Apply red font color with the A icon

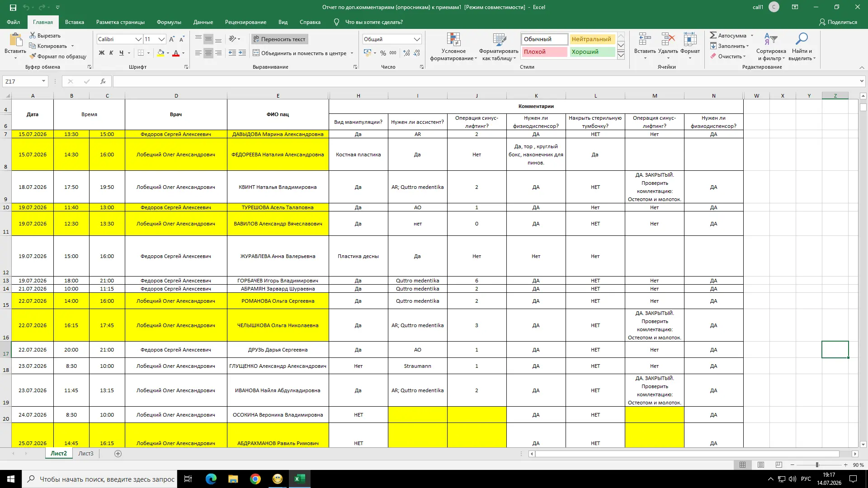click(176, 53)
